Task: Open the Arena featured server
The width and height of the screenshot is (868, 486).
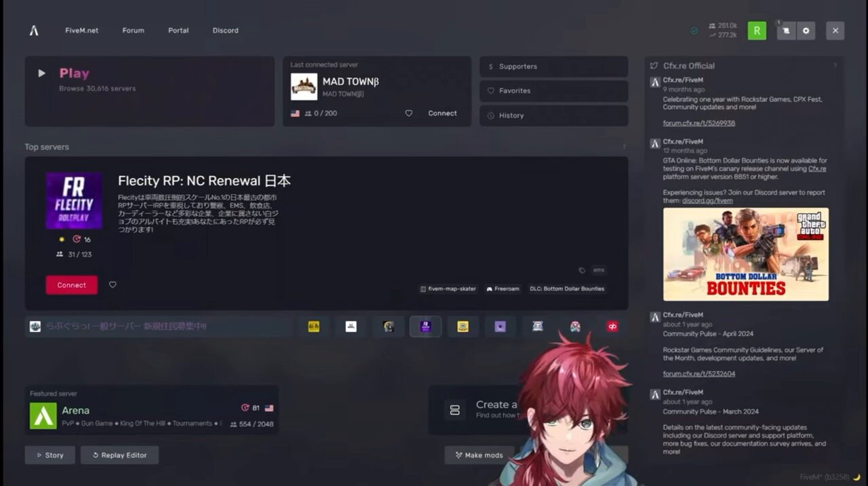Action: click(x=152, y=410)
